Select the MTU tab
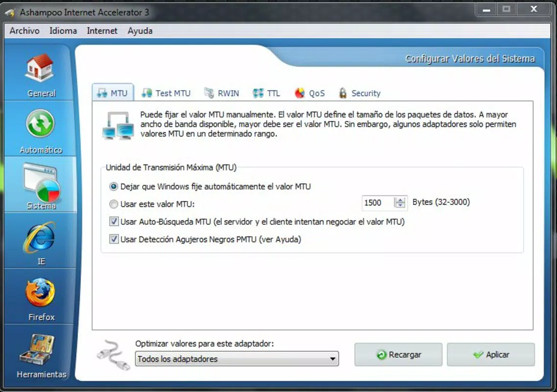This screenshot has width=557, height=392. pos(113,93)
